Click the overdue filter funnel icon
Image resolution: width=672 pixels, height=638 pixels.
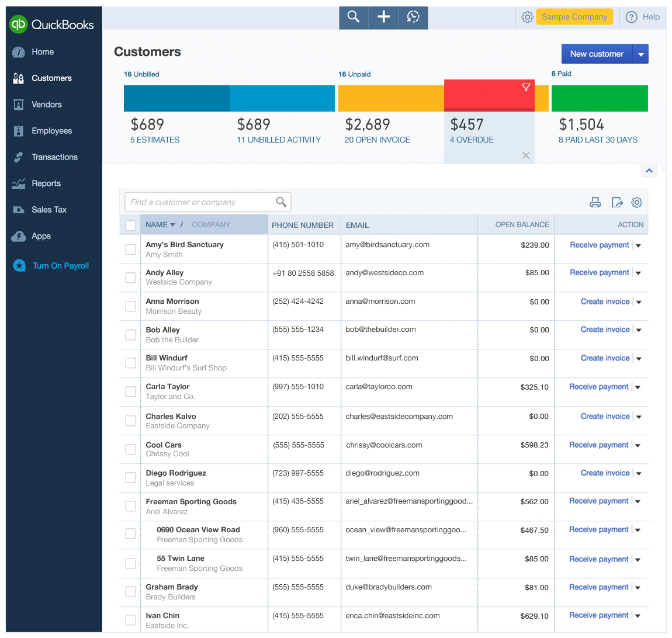coord(526,88)
